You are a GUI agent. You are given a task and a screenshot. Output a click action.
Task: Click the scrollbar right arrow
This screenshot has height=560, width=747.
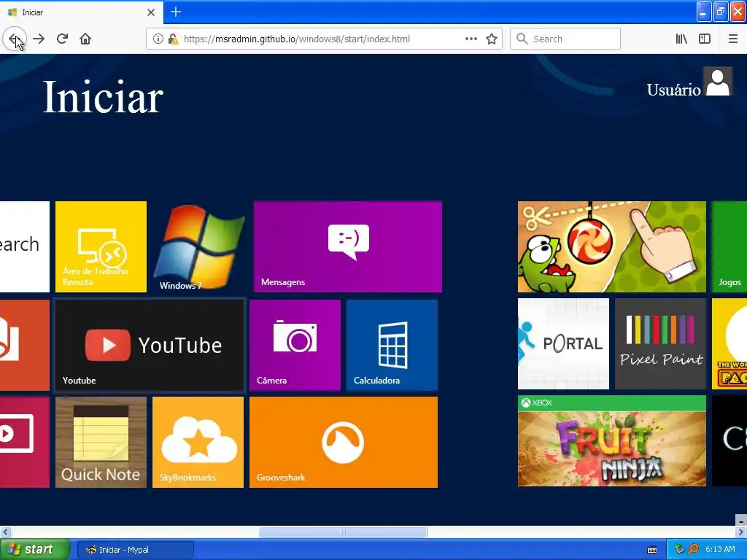[741, 532]
